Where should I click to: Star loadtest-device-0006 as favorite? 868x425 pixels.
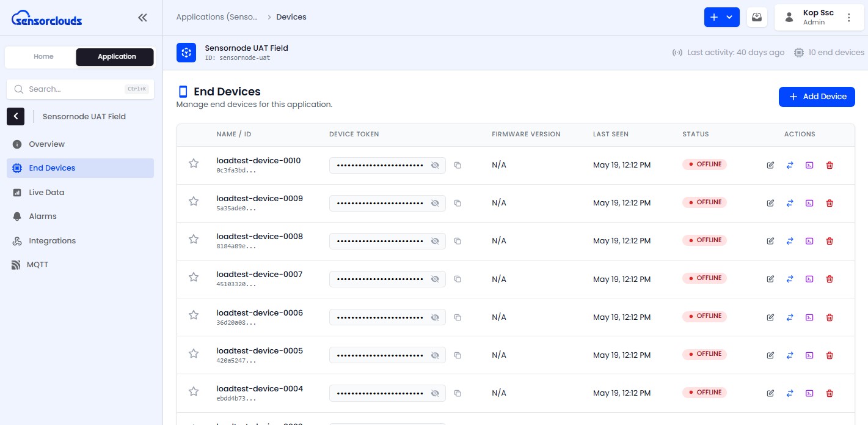pos(194,315)
